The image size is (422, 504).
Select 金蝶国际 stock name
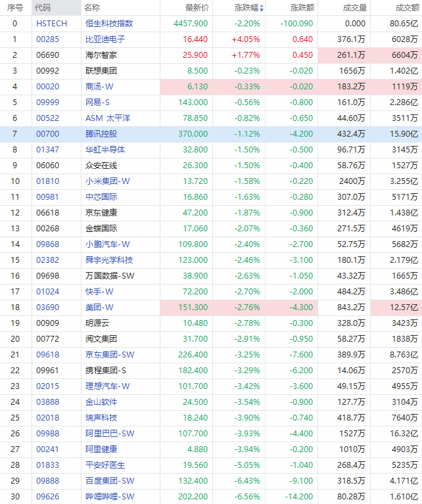click(x=101, y=228)
